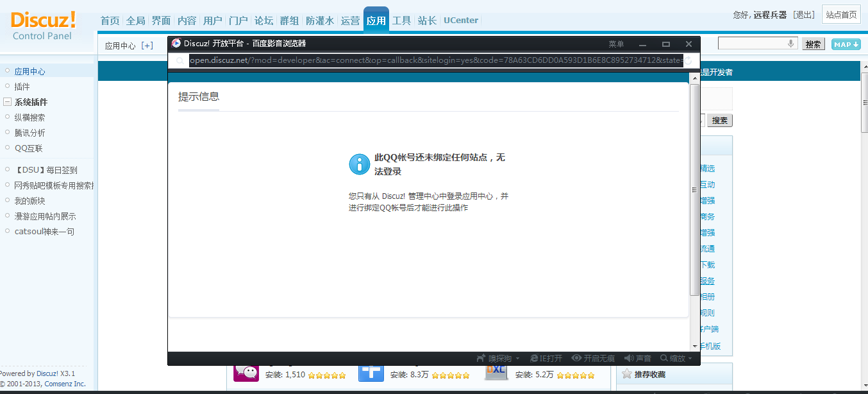Click the popup's 菜单 menu button
This screenshot has height=394, width=868.
click(616, 44)
